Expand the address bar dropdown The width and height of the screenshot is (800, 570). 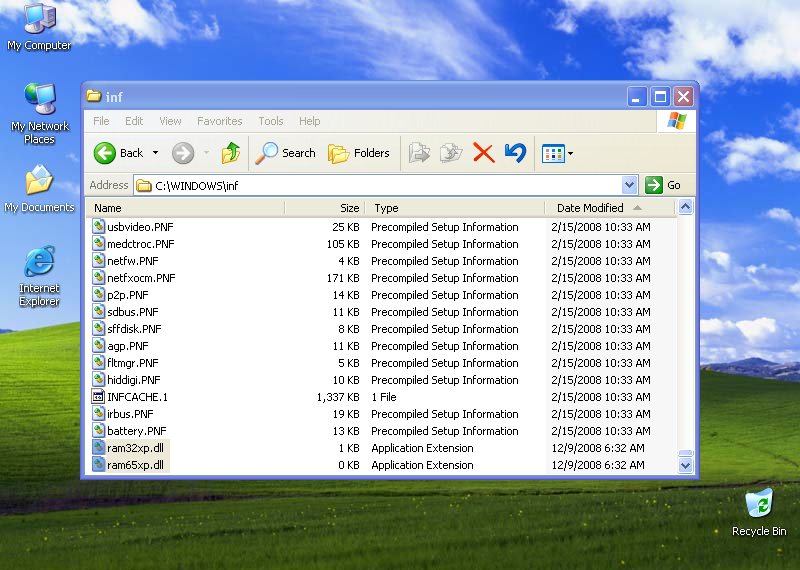630,185
